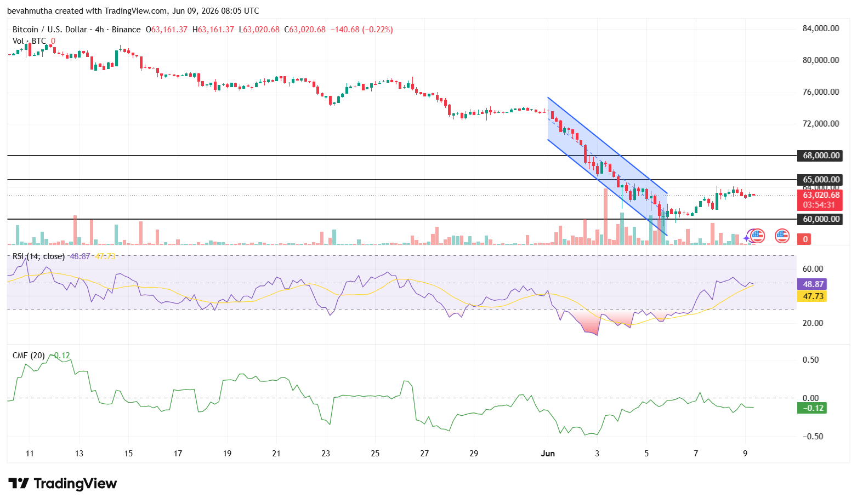Click date 5 on the time axis
This screenshot has width=857, height=504.
click(646, 454)
